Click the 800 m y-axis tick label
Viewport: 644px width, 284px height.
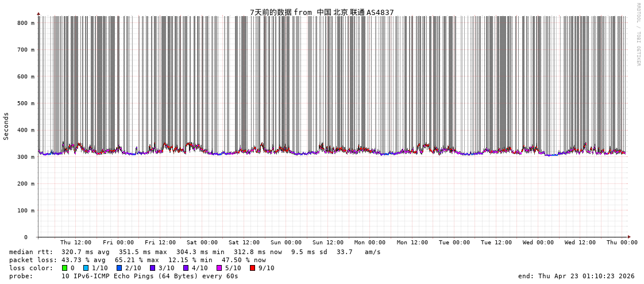point(26,23)
